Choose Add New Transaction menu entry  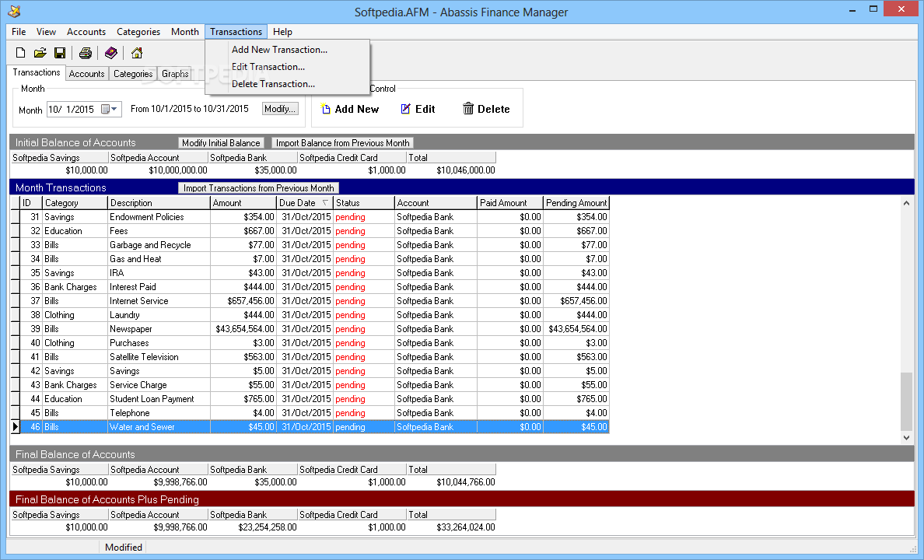click(279, 50)
